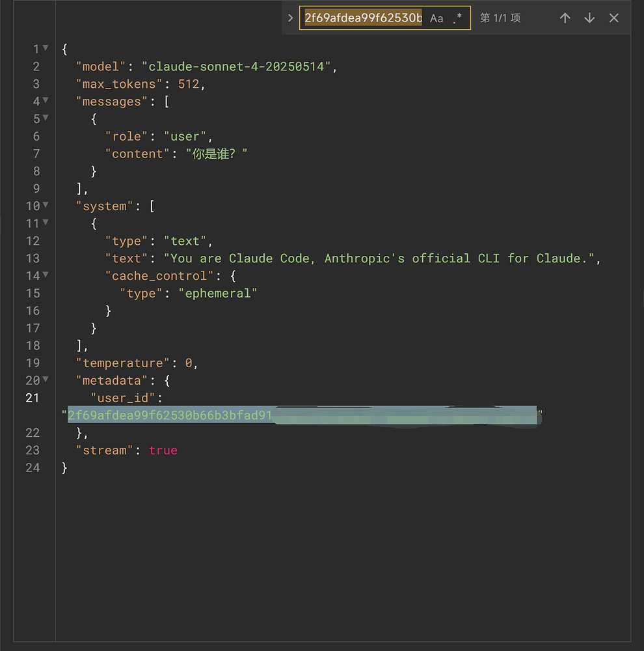Screen dimensions: 644x651
Task: Fold the metadata object at line 20
Action: pyautogui.click(x=46, y=379)
